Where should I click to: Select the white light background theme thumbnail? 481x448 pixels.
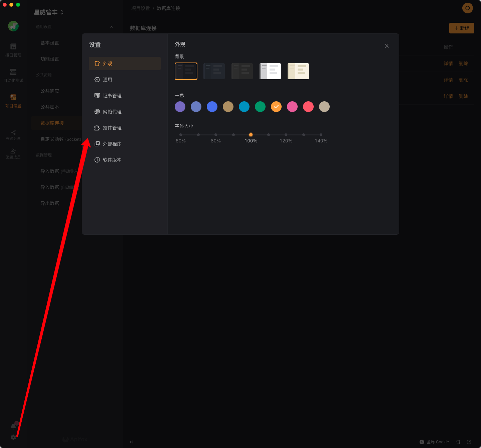pos(270,71)
